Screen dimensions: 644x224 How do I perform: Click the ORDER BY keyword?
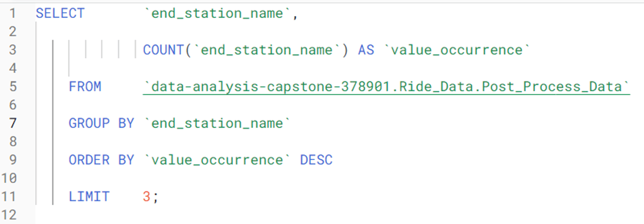(101, 160)
